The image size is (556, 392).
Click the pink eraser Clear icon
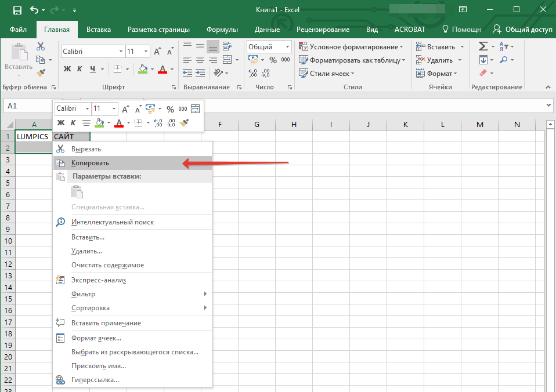(483, 73)
